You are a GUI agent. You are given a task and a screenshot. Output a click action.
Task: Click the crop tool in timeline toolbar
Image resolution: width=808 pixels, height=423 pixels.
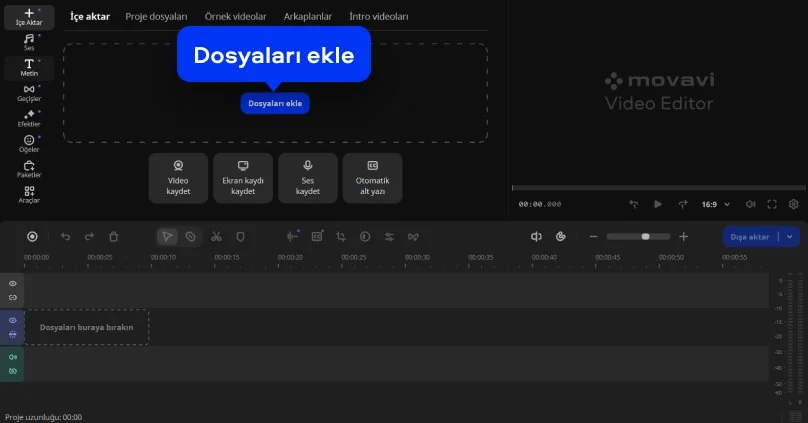pyautogui.click(x=341, y=237)
